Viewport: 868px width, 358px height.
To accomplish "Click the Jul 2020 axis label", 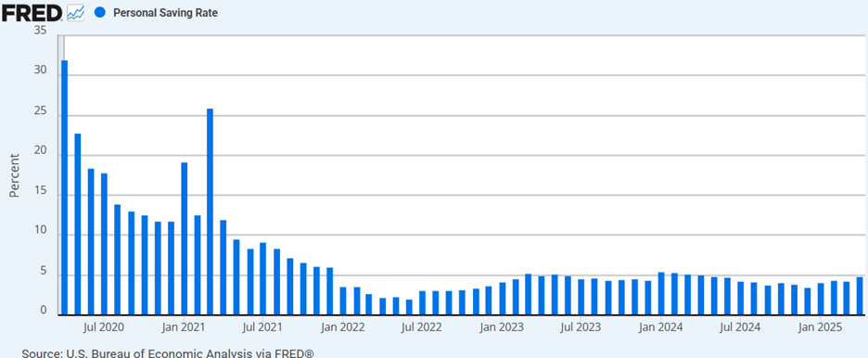I will (105, 327).
